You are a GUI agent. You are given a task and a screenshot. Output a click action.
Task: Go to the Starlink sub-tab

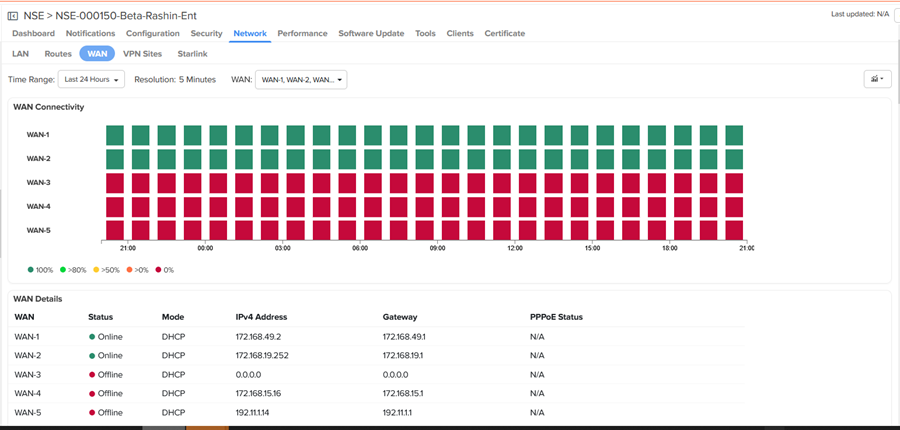pos(193,54)
